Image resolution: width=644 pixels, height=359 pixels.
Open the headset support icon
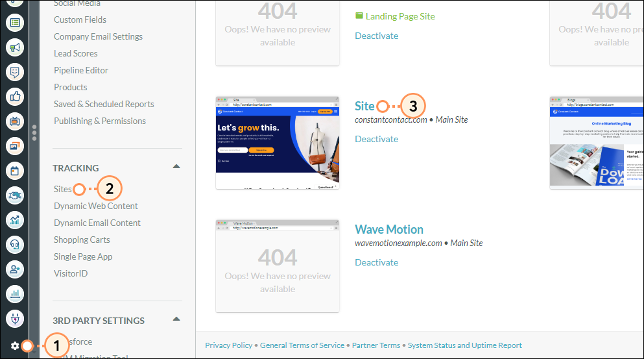pos(15,245)
